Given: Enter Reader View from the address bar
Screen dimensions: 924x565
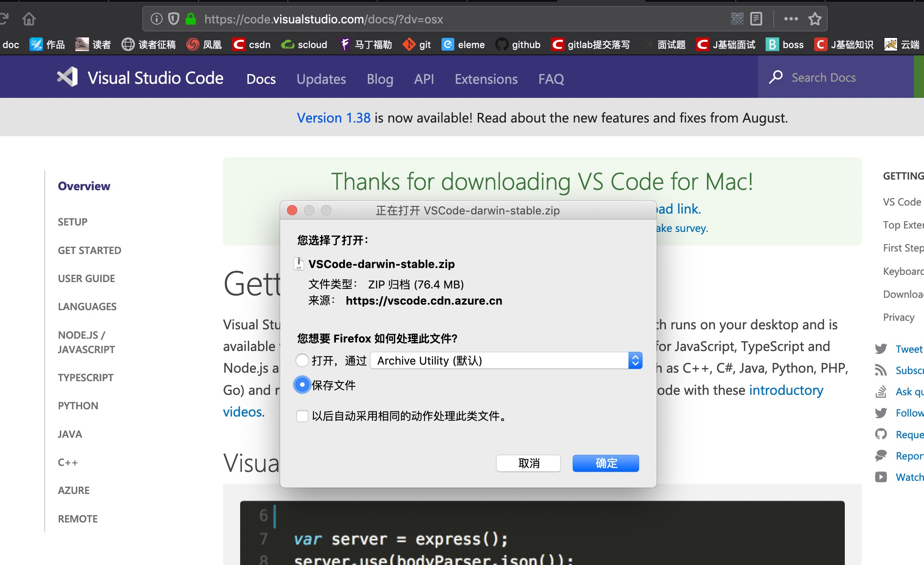Looking at the screenshot, I should 755,19.
